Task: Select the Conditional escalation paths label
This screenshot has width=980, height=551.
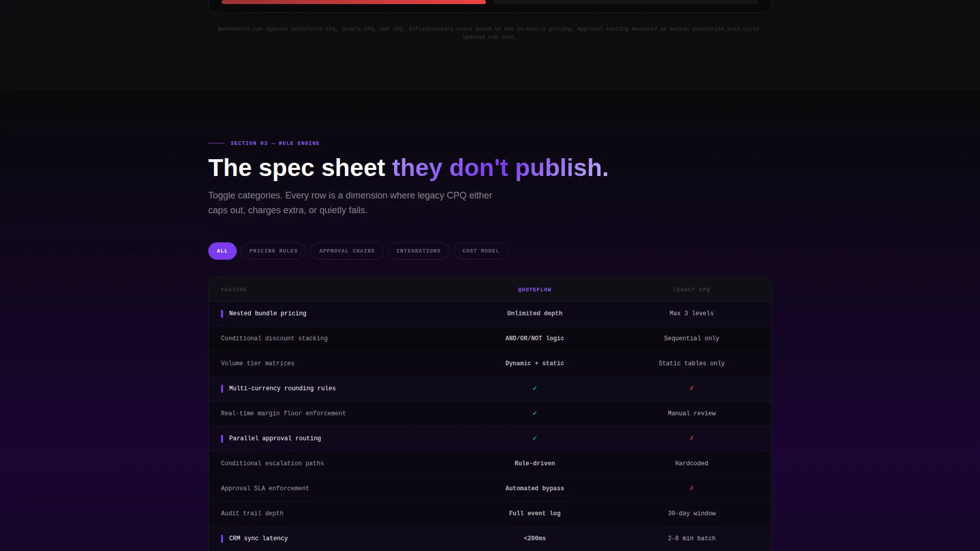Action: (273, 463)
